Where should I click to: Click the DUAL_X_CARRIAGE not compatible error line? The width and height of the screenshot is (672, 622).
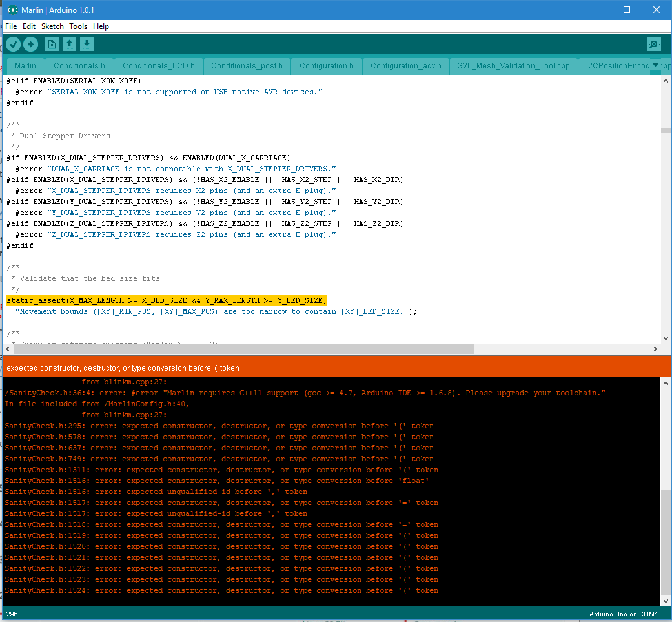(176, 169)
